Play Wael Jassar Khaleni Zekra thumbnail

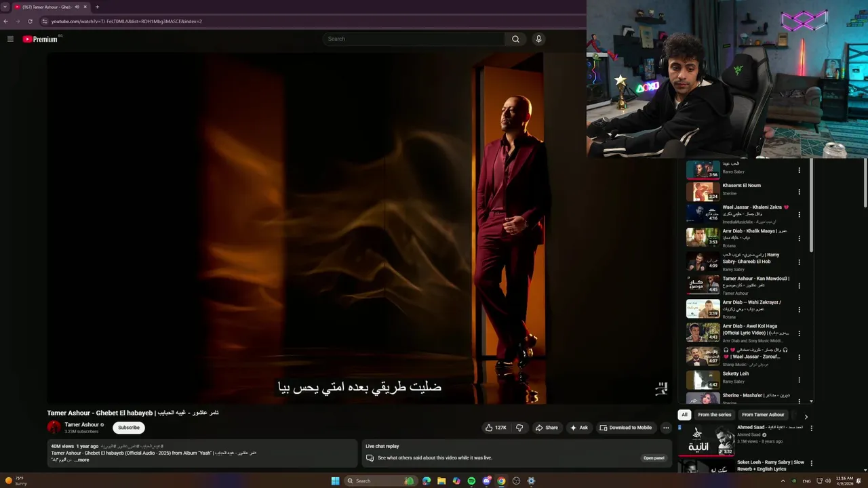(703, 213)
